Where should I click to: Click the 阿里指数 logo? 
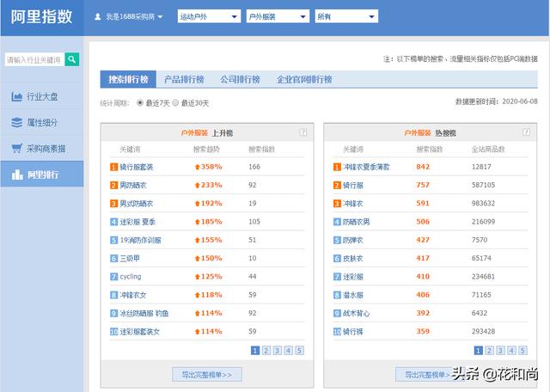41,17
